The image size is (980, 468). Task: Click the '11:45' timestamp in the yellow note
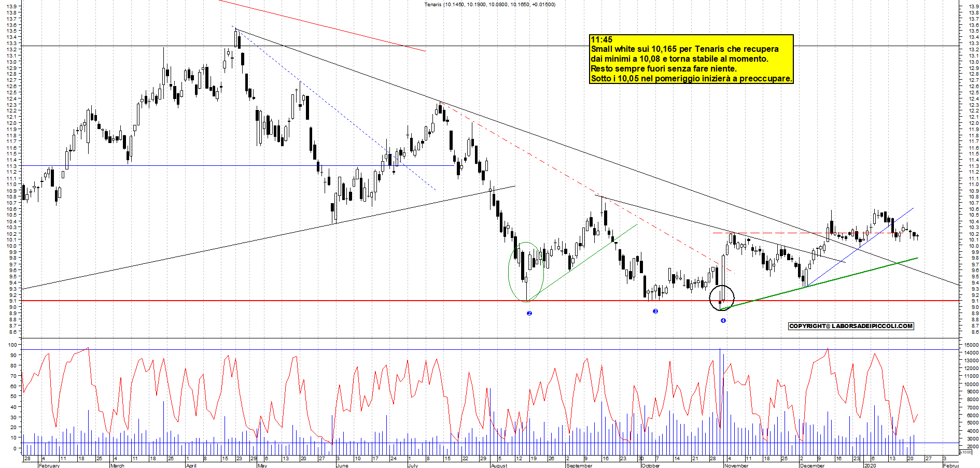point(601,39)
